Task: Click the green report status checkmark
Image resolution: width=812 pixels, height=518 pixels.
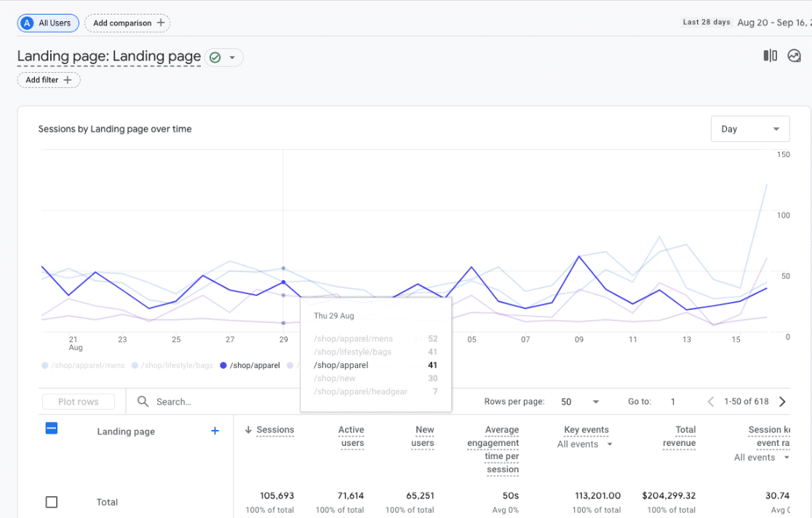Action: [215, 57]
